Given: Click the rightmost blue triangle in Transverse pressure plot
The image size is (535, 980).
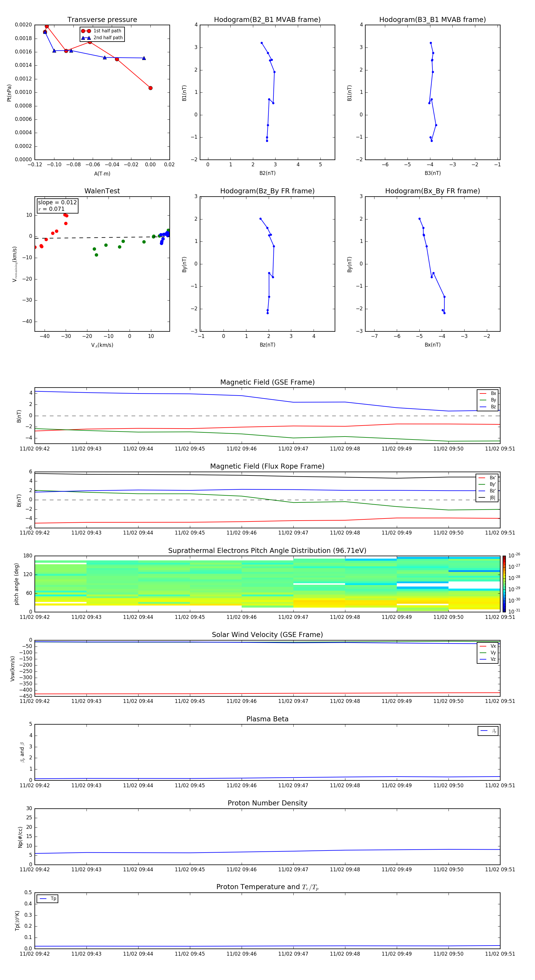Looking at the screenshot, I should tap(144, 58).
